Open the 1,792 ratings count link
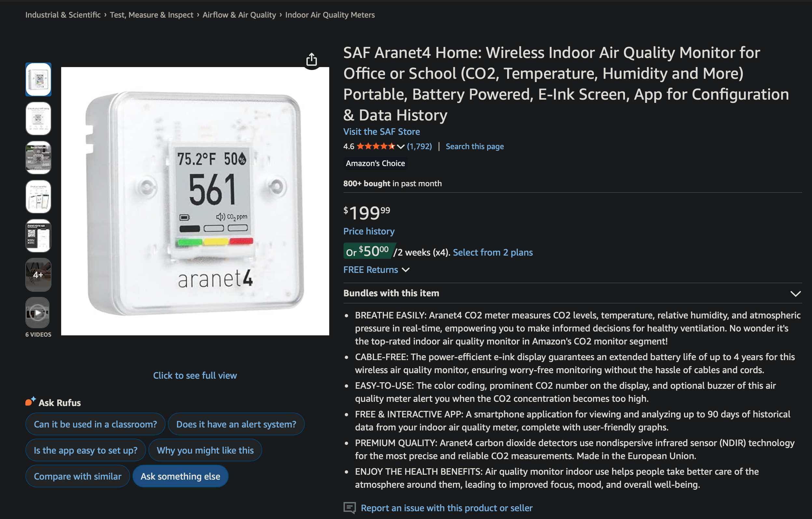The width and height of the screenshot is (812, 519). click(x=419, y=147)
